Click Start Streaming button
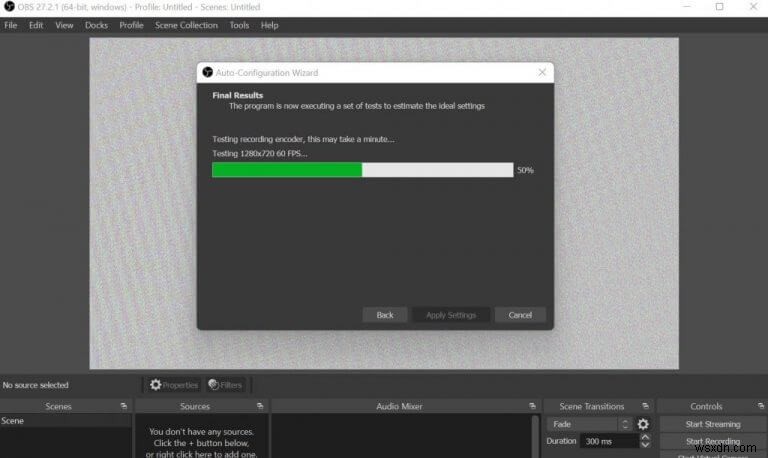Screen dimensions: 768x458 point(713,424)
